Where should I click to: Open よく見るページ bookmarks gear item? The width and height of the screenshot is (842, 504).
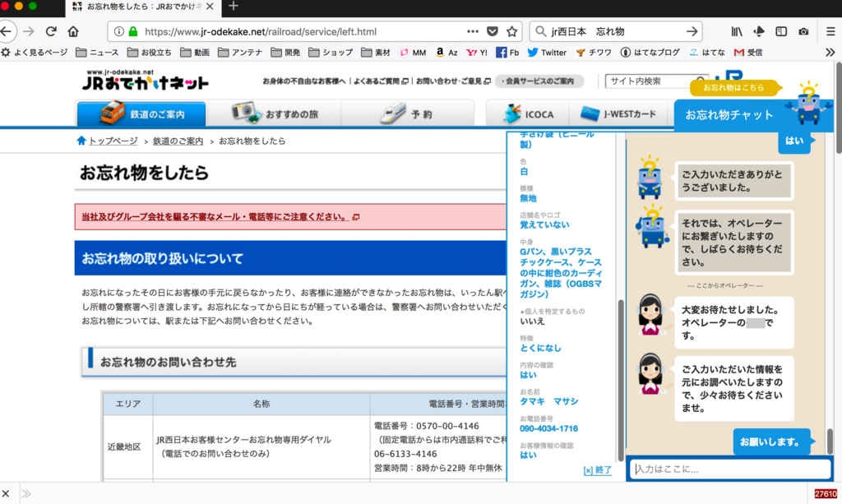(35, 52)
